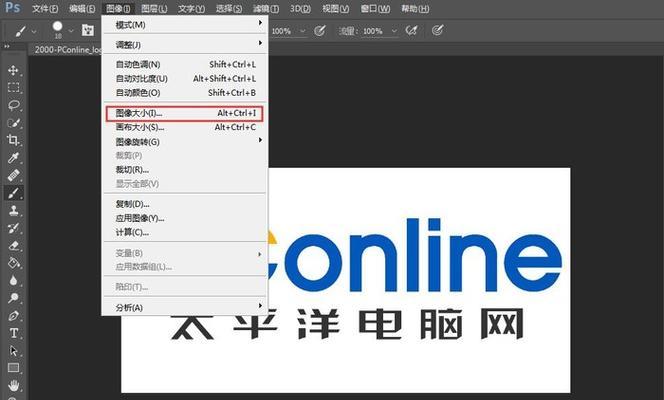The image size is (664, 400).
Task: Open the 选择(S) menu
Action: pos(229,8)
